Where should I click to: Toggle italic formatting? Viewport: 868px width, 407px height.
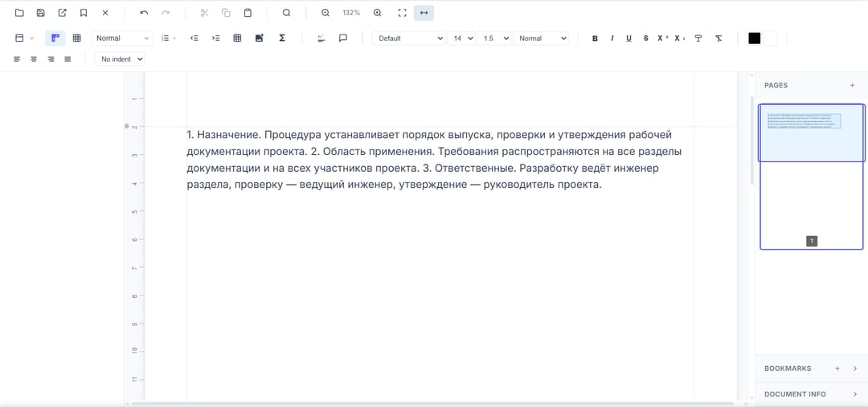click(612, 39)
